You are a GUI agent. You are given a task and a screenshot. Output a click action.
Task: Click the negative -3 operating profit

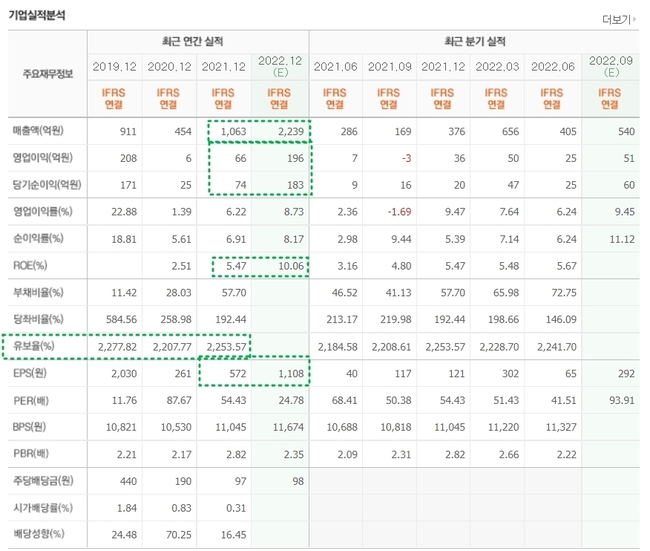(x=406, y=158)
